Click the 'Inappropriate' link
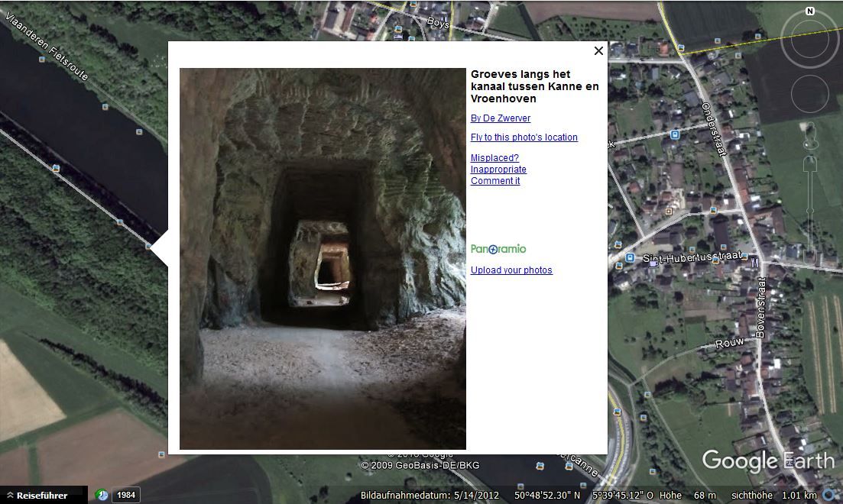Viewport: 843px width, 504px height. click(x=498, y=170)
